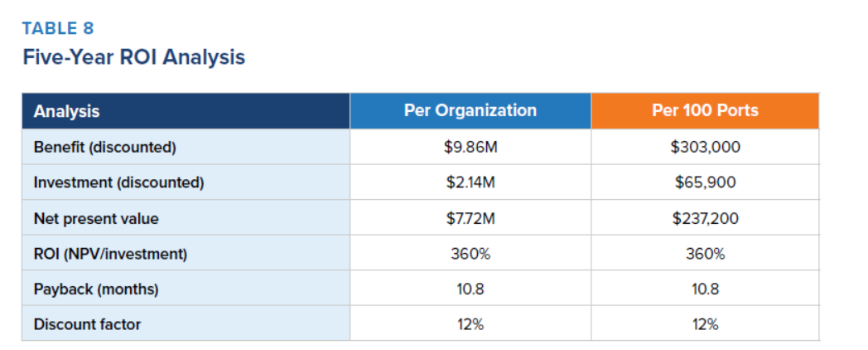Image resolution: width=868 pixels, height=350 pixels.
Task: Click the 360% ROI under Per Organization
Action: tap(470, 254)
